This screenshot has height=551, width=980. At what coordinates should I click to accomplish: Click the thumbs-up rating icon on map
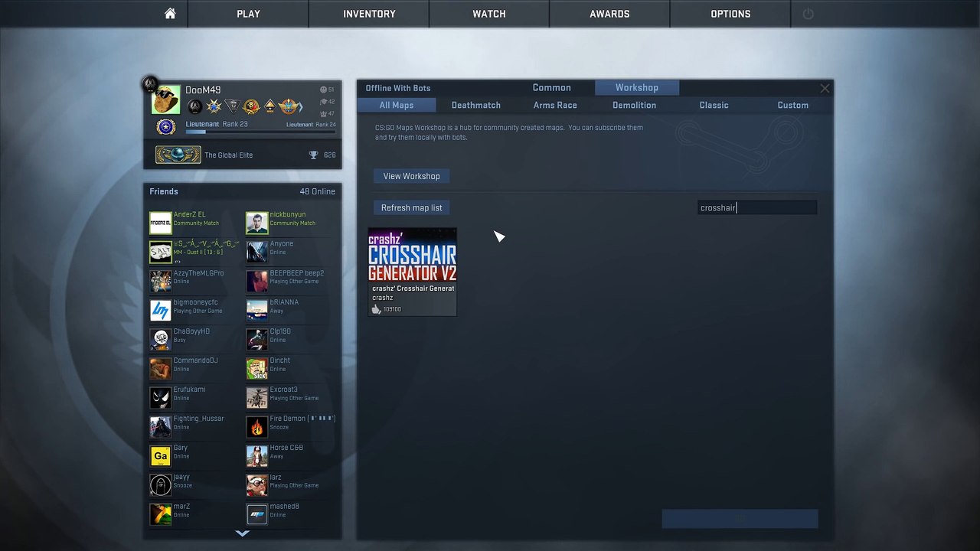click(x=376, y=309)
